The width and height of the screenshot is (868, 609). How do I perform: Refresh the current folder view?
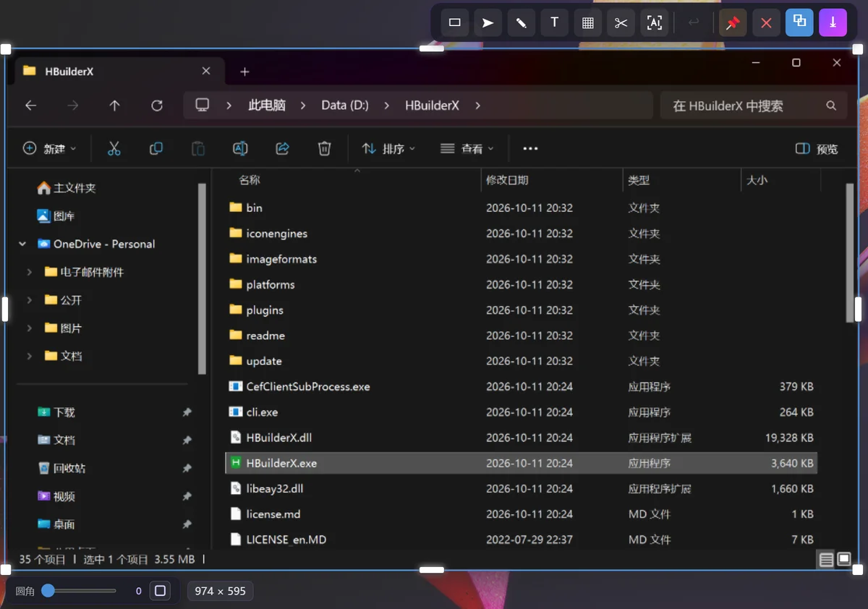click(156, 106)
